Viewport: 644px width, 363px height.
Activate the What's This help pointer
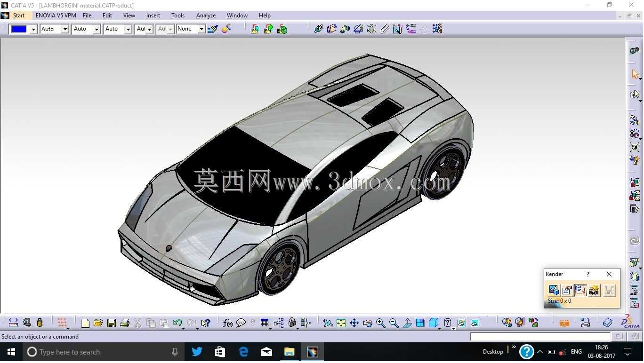205,323
